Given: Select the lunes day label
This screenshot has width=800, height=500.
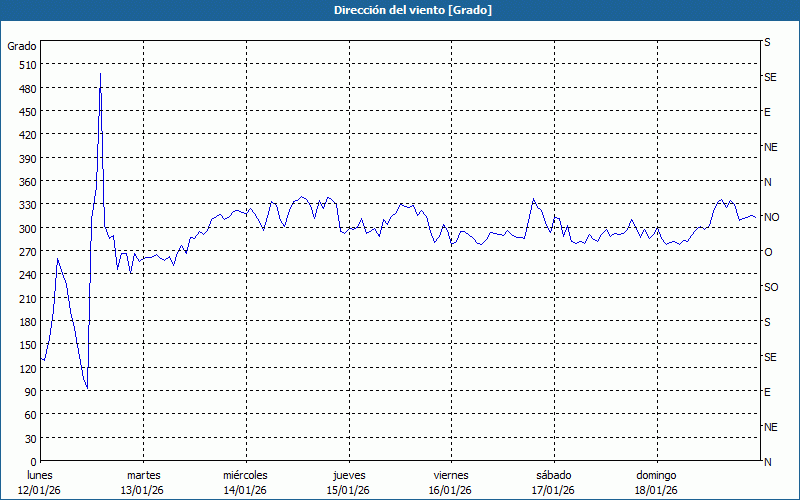Looking at the screenshot, I should (40, 475).
